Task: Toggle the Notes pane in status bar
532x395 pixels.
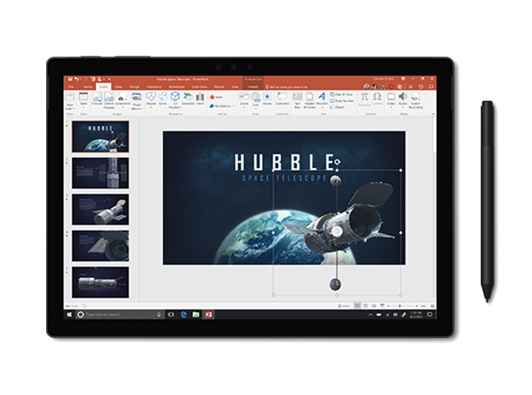Action: pyautogui.click(x=344, y=306)
